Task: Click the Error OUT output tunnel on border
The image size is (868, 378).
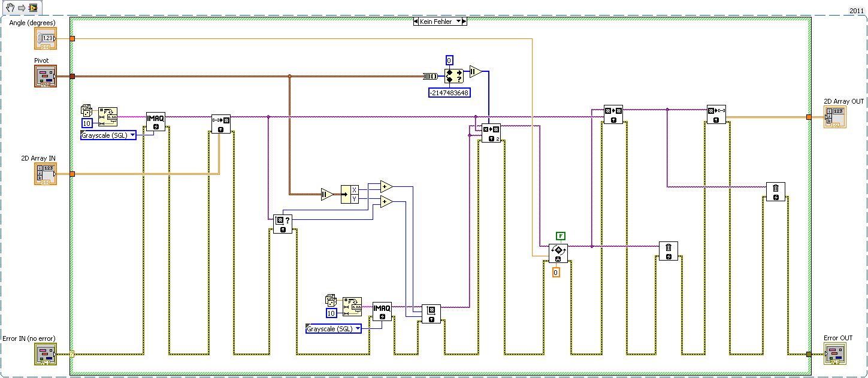Action: 809,354
